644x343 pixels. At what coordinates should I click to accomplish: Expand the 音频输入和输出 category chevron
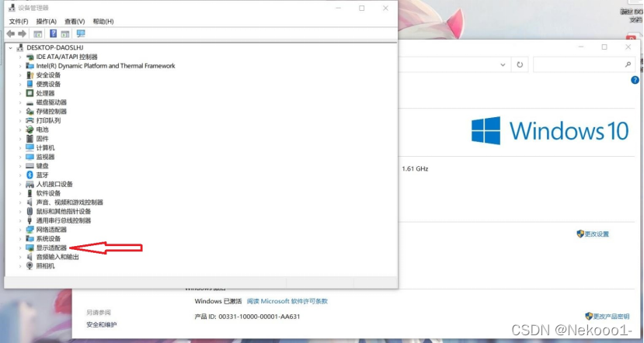pos(20,257)
